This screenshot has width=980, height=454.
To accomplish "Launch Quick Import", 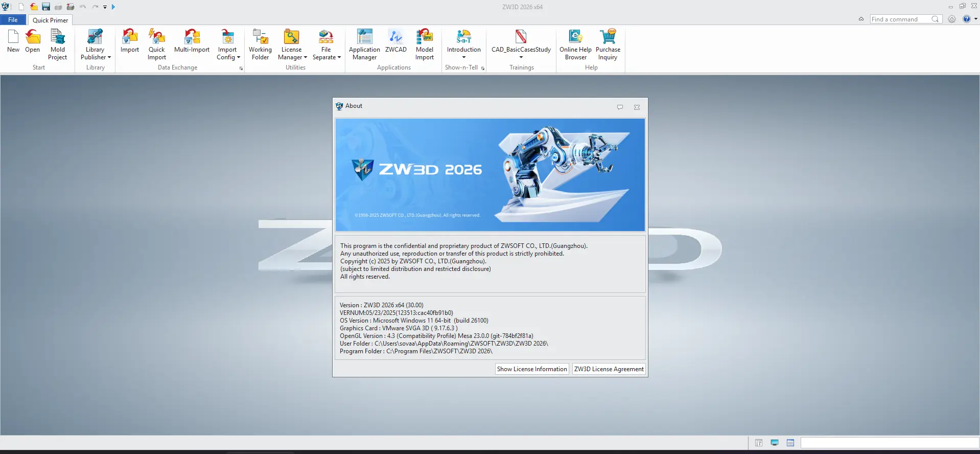I will [x=157, y=44].
